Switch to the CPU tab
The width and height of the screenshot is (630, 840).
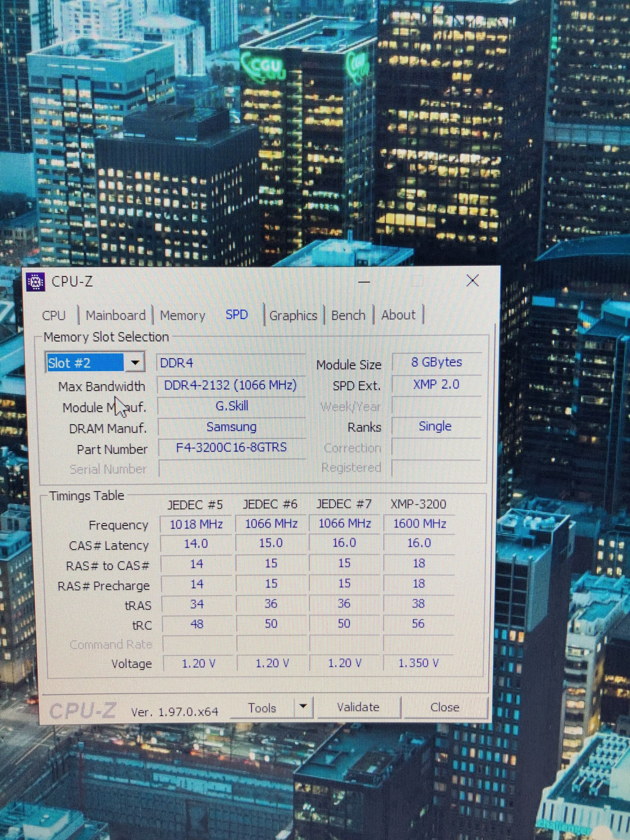(54, 315)
